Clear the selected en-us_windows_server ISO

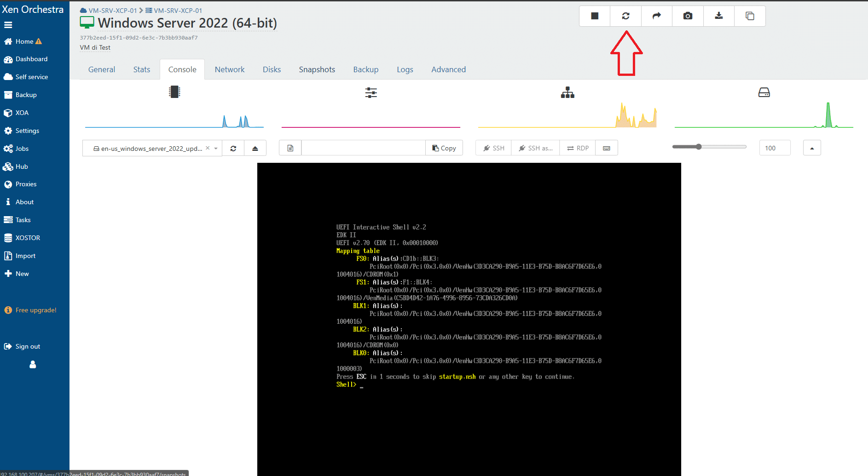click(208, 148)
